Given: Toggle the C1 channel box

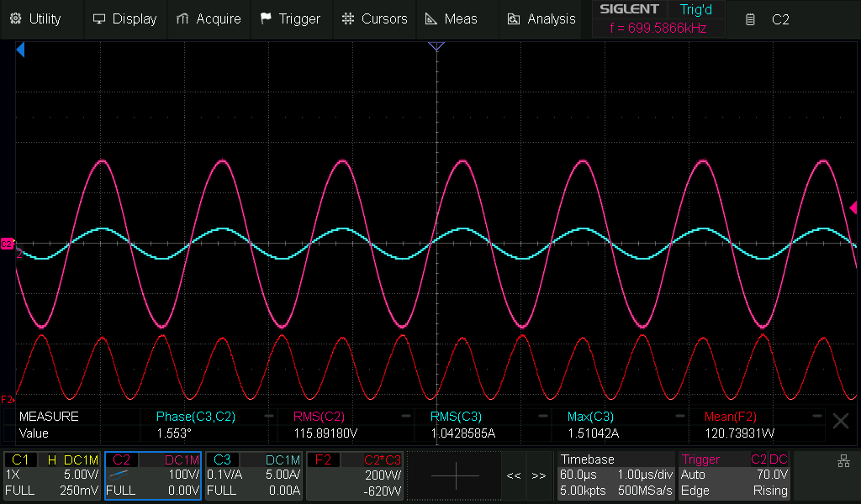Looking at the screenshot, I should coord(52,475).
